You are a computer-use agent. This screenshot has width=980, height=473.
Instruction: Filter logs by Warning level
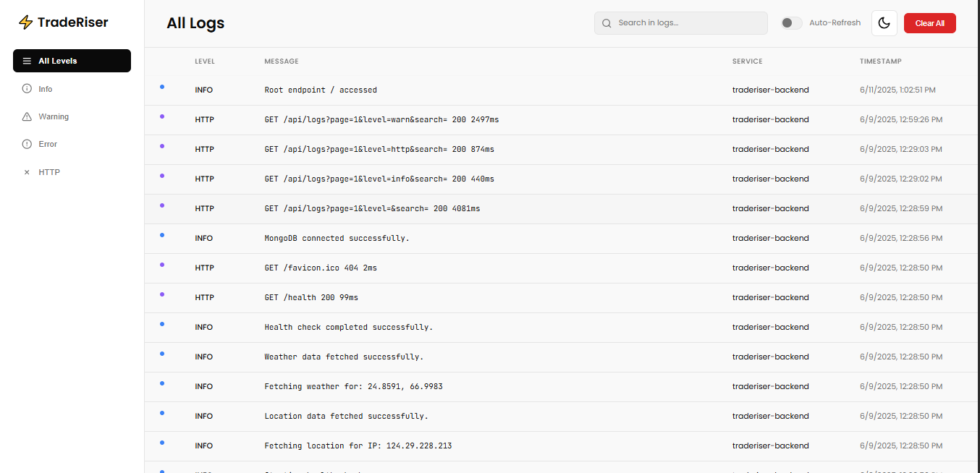54,116
